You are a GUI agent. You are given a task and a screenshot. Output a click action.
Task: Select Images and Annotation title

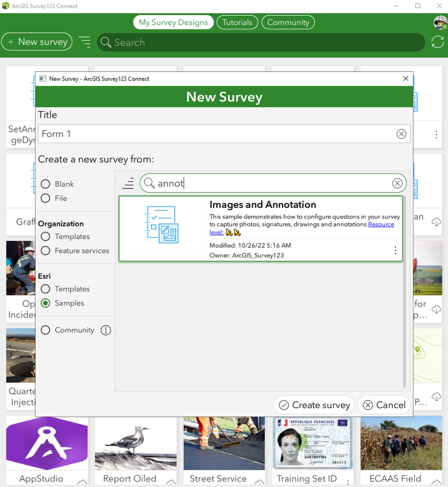tap(263, 204)
